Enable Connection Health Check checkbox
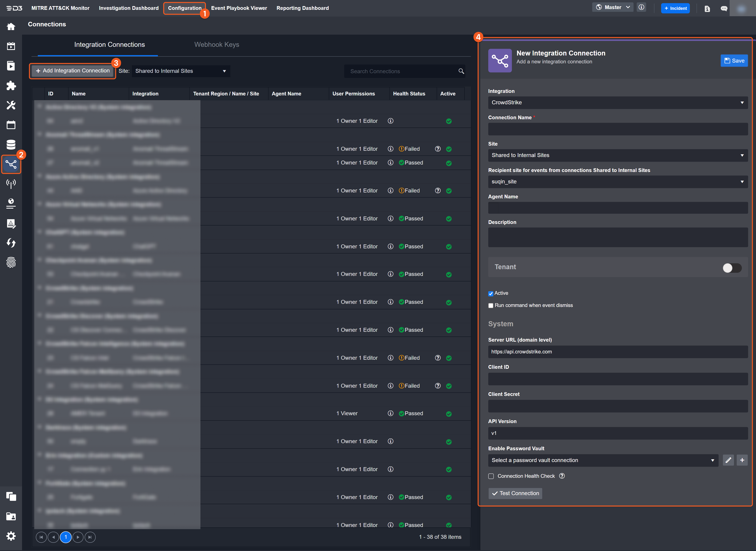756x551 pixels. click(x=491, y=476)
